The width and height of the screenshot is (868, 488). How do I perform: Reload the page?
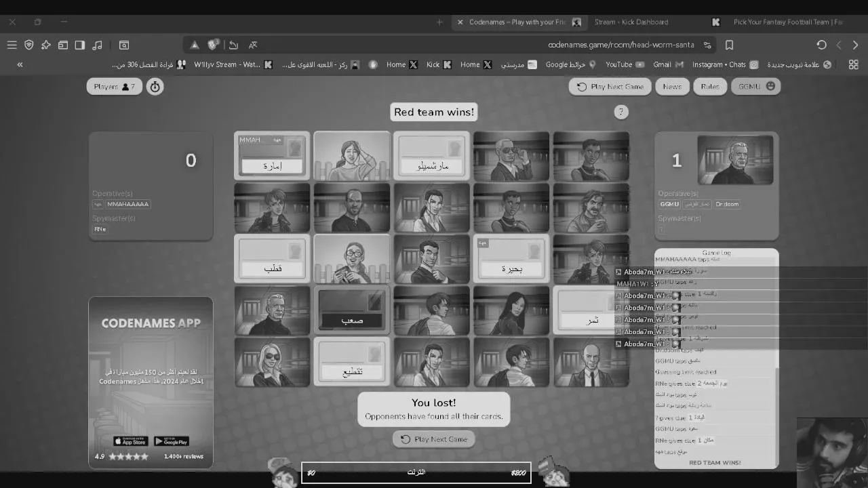[x=821, y=45]
